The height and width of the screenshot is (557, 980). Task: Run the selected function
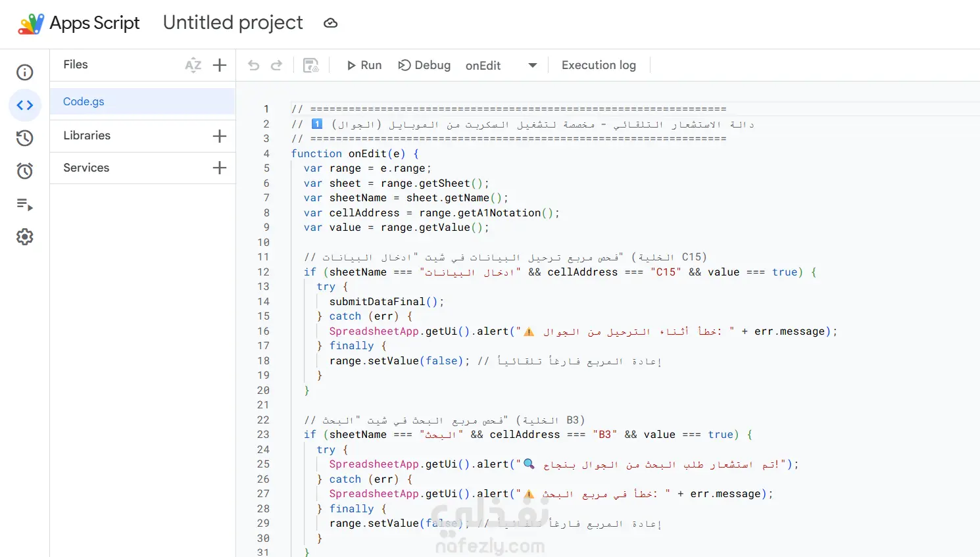point(364,65)
